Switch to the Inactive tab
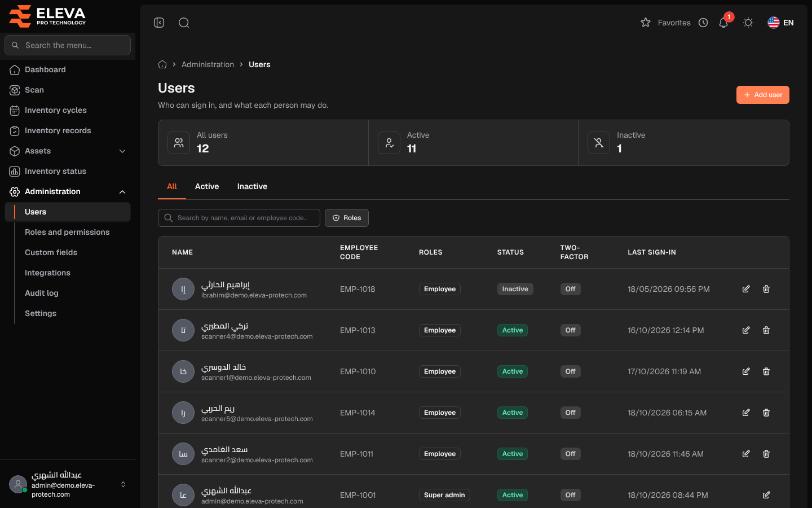The image size is (812, 508). [252, 186]
